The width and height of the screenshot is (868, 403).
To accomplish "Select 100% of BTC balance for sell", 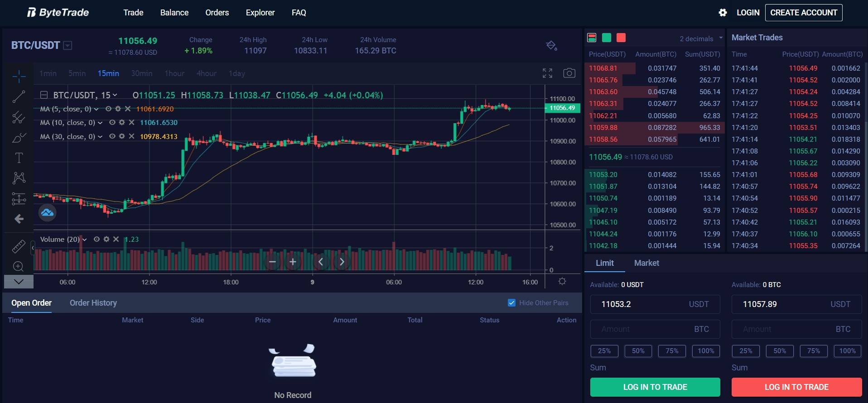I will (x=847, y=351).
